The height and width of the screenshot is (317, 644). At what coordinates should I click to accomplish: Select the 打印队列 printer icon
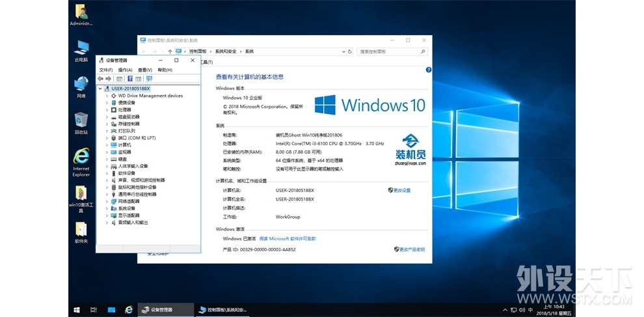click(114, 131)
